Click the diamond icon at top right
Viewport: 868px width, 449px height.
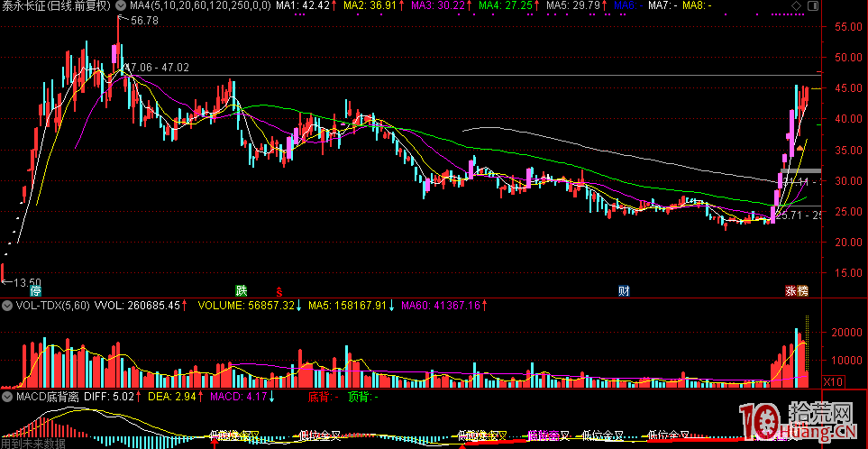(x=796, y=6)
